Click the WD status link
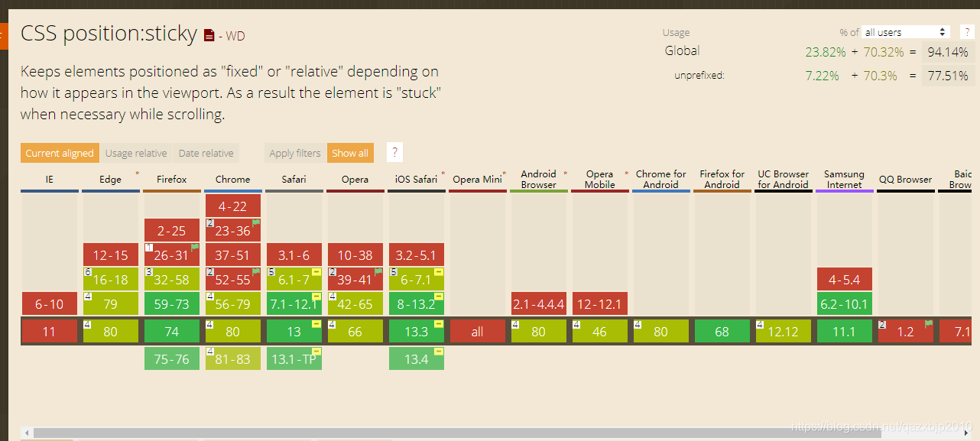 point(235,36)
